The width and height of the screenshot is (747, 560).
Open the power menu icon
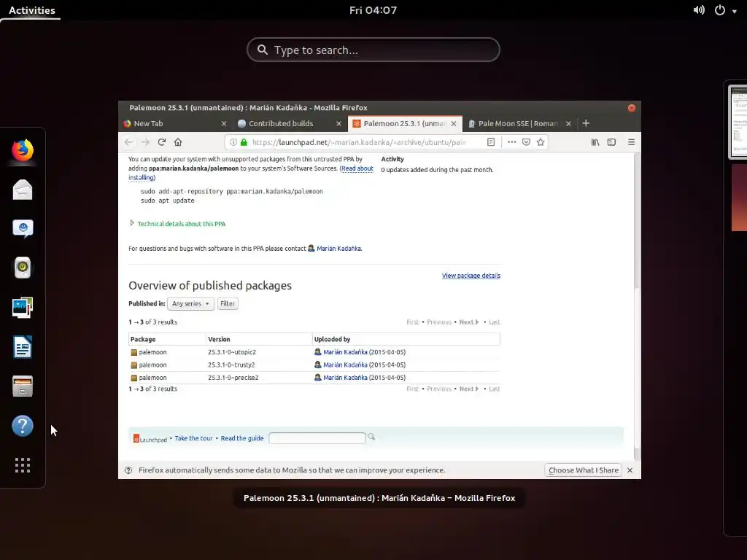point(720,10)
